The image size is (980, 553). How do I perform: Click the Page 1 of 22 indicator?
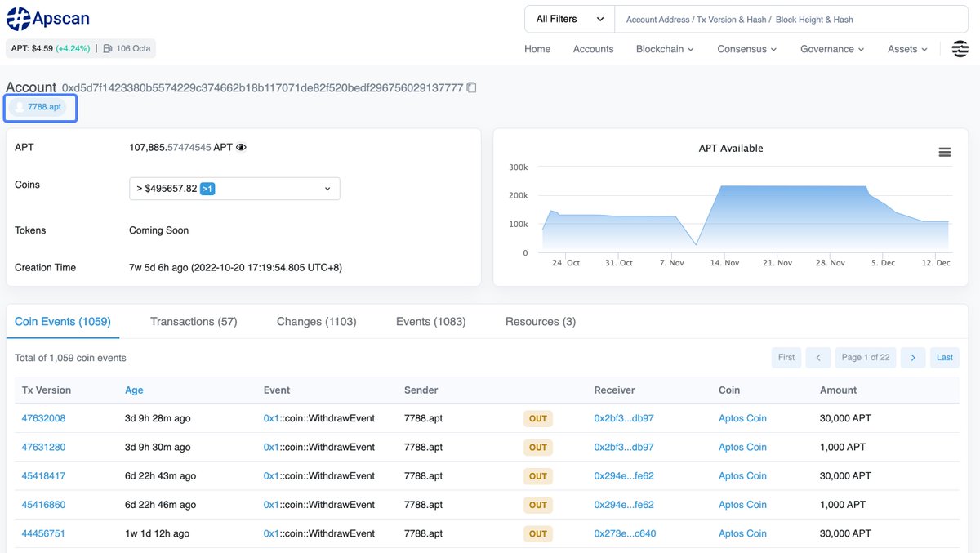point(866,358)
